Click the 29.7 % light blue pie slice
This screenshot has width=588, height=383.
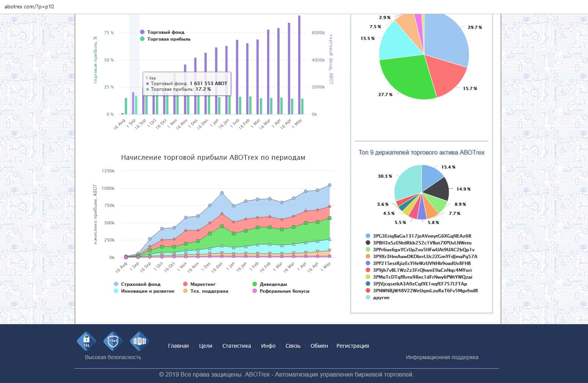point(446,40)
